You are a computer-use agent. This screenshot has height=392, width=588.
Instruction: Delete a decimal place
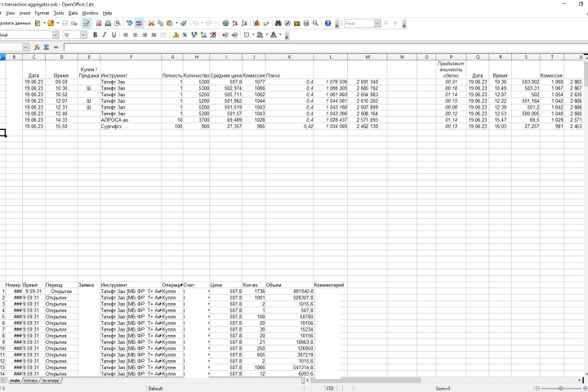(x=213, y=35)
